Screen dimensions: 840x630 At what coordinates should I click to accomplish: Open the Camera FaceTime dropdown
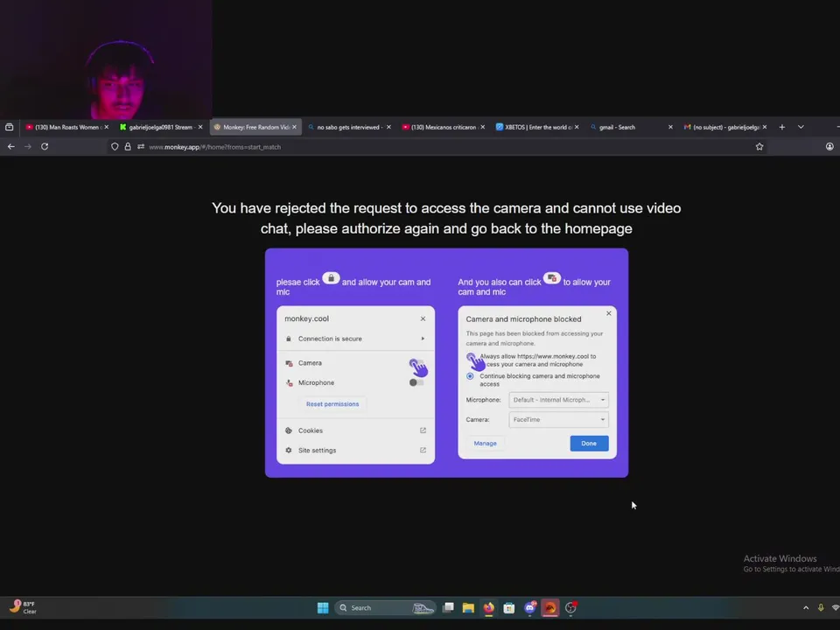pos(559,419)
